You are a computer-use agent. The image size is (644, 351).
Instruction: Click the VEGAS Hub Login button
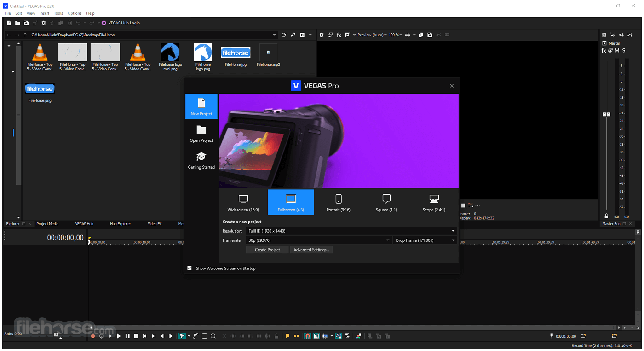click(121, 23)
